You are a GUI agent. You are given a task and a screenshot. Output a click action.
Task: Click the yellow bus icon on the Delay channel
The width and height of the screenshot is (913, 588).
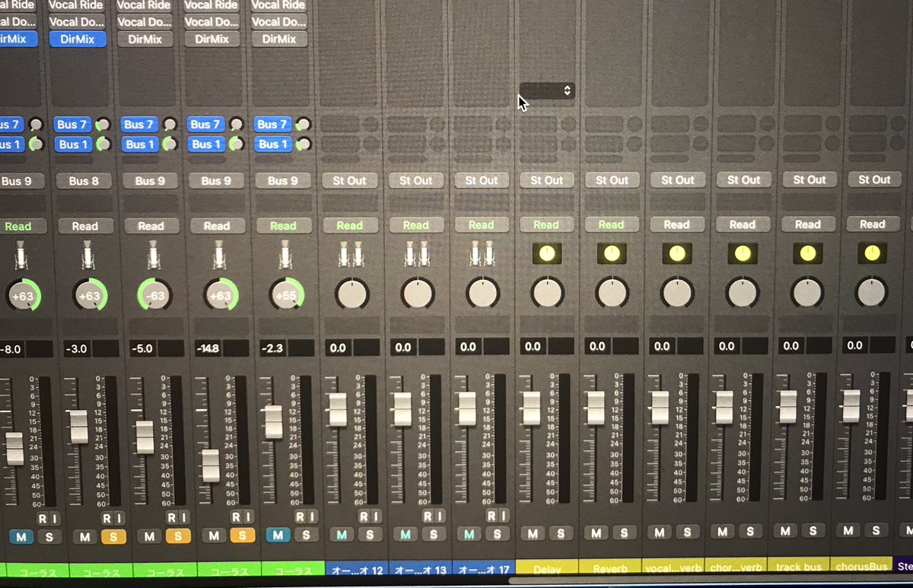tap(546, 253)
